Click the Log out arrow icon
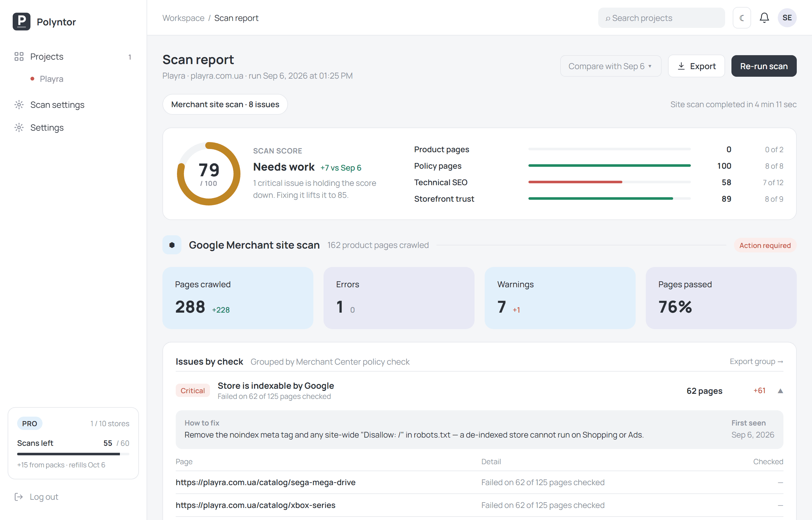The width and height of the screenshot is (812, 520). click(19, 497)
